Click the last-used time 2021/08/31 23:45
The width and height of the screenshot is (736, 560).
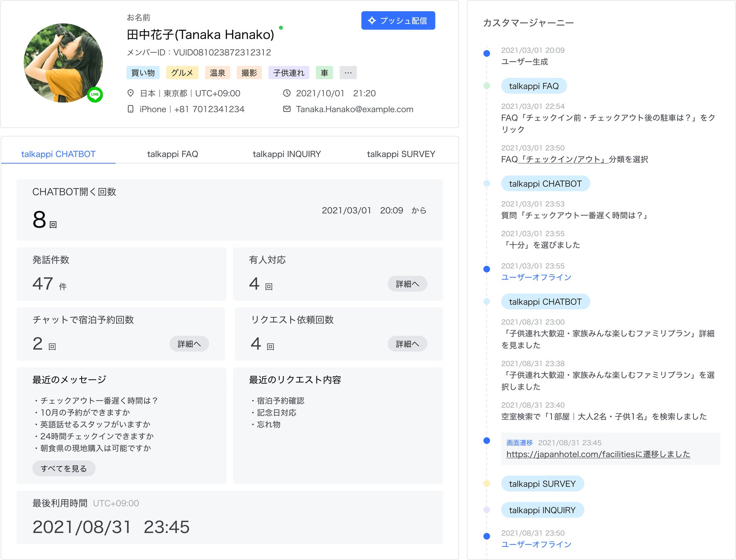point(111,527)
